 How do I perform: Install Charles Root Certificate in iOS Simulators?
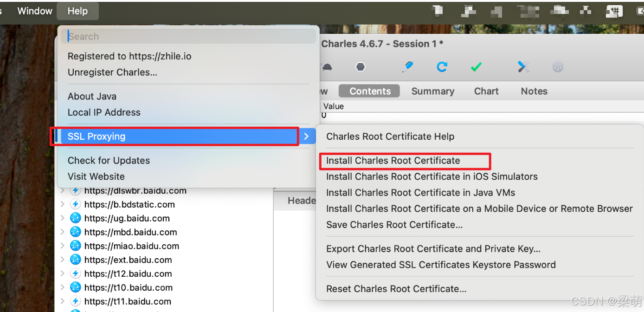tap(432, 176)
